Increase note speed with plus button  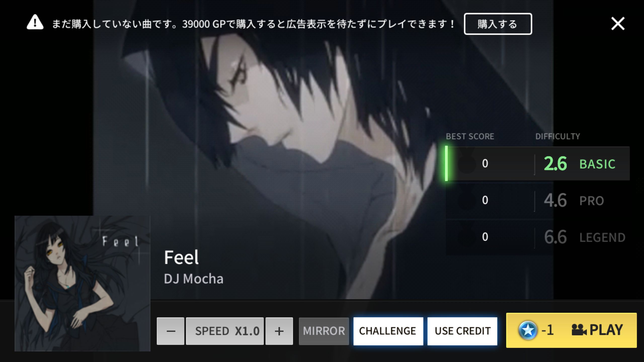pyautogui.click(x=279, y=331)
